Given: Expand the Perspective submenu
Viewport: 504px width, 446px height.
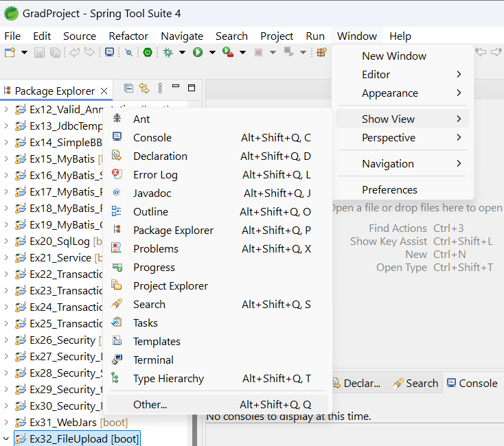Looking at the screenshot, I should [402, 138].
